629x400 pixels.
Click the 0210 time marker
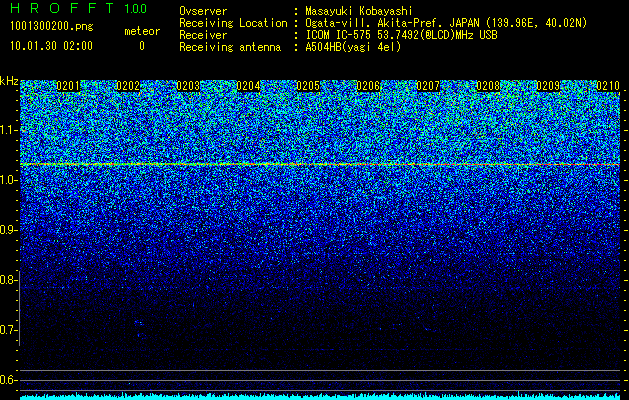(608, 86)
